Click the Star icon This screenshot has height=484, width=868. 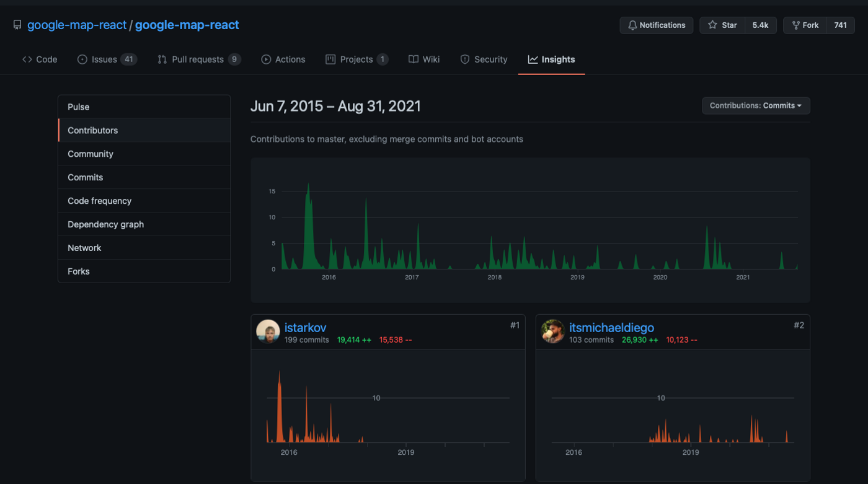click(712, 25)
